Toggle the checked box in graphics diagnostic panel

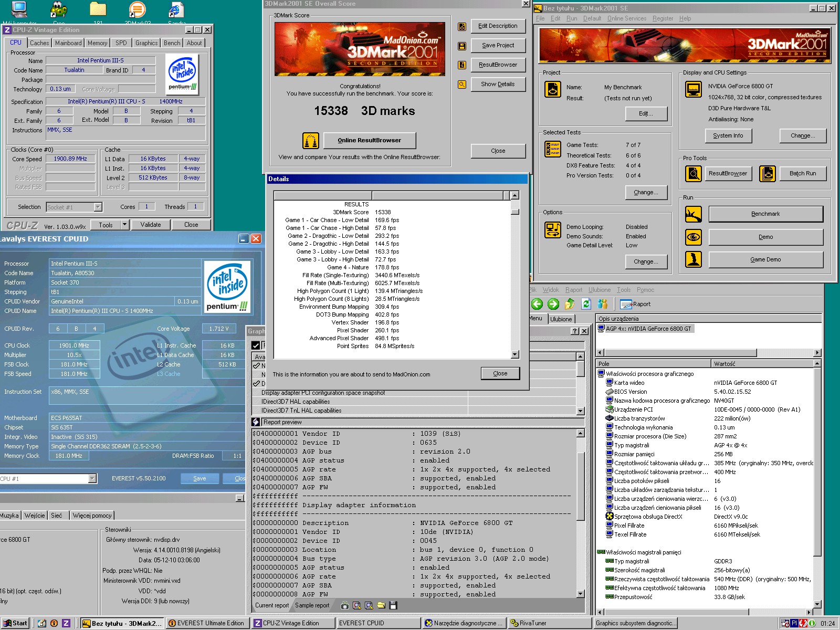pyautogui.click(x=256, y=345)
